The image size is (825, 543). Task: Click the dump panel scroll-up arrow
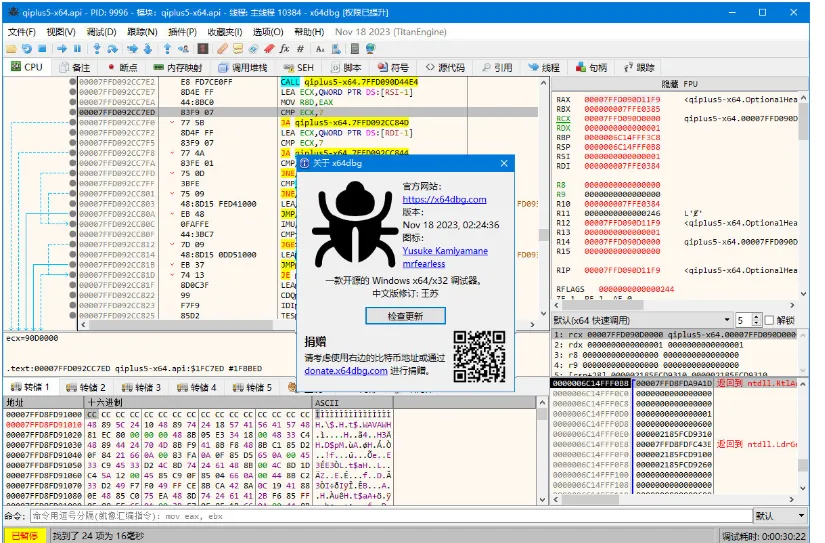point(542,403)
